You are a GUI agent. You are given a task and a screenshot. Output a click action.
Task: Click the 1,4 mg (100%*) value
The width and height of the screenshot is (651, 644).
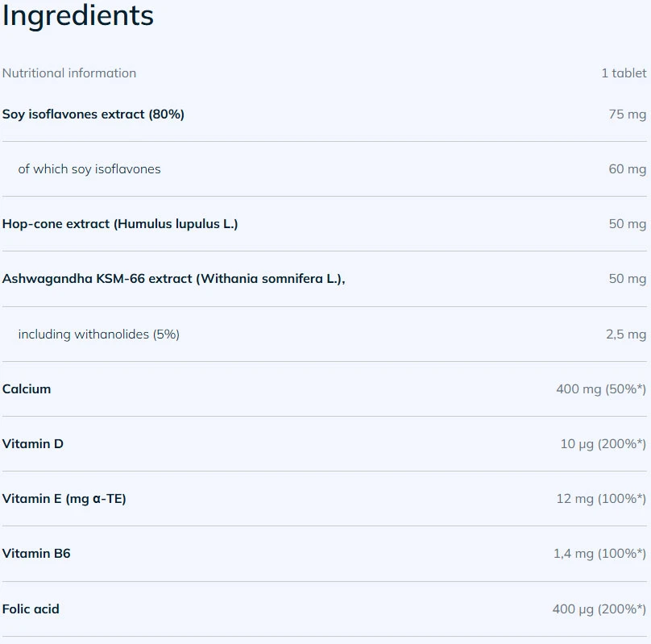click(599, 554)
